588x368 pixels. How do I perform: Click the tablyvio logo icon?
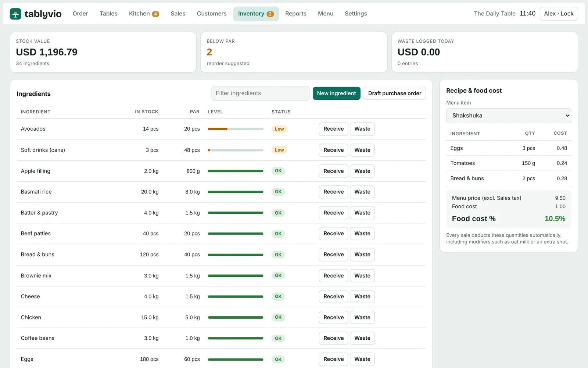click(x=15, y=14)
